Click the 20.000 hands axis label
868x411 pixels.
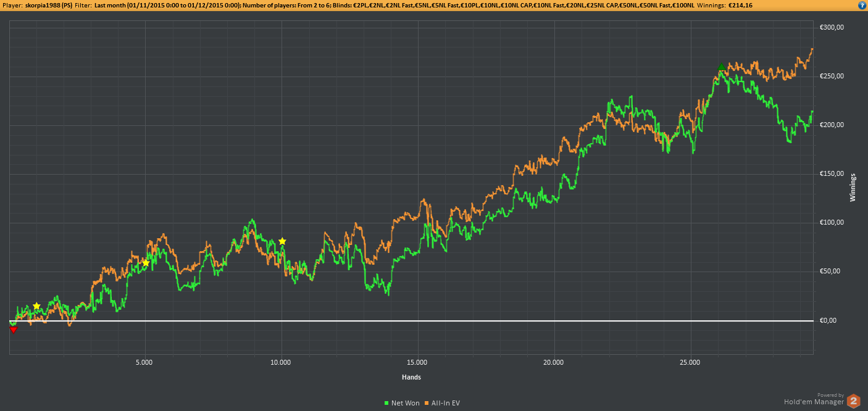pos(554,362)
